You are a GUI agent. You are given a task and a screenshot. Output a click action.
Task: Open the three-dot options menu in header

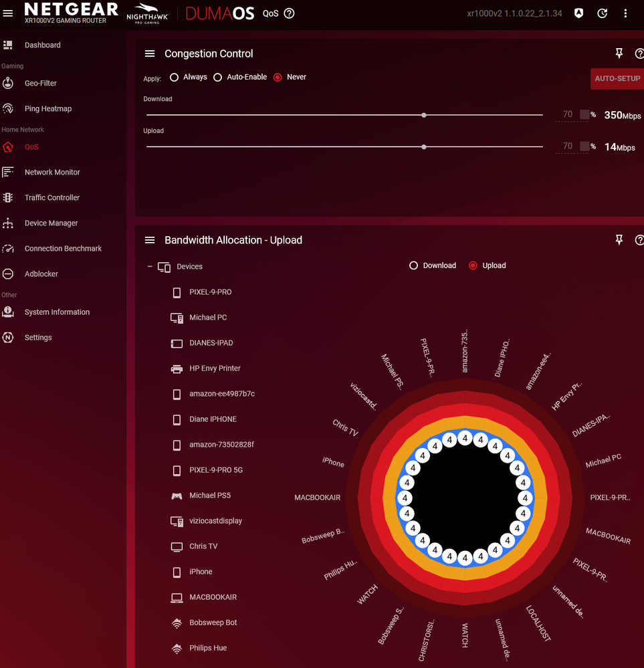tap(625, 13)
